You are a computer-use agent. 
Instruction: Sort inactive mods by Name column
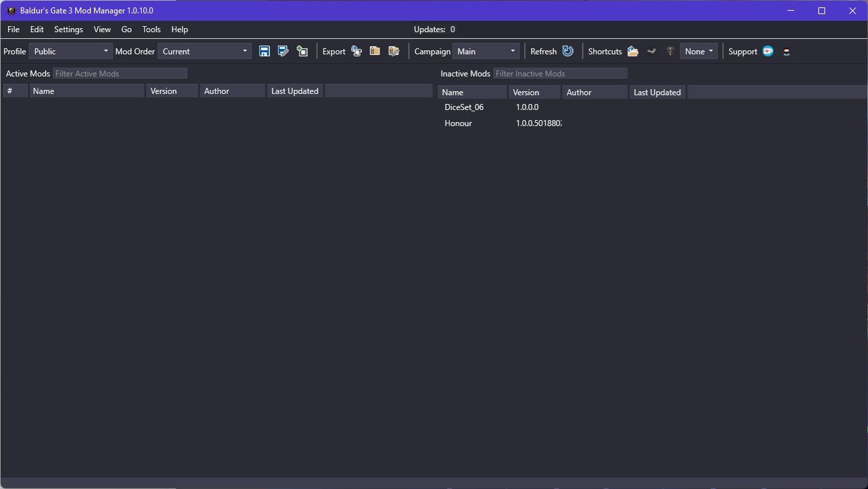pyautogui.click(x=472, y=92)
